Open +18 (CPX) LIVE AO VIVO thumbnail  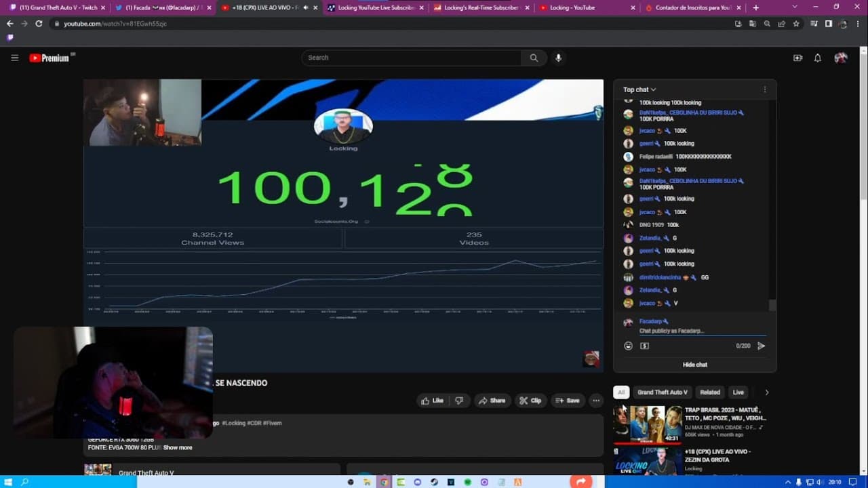[648, 461]
